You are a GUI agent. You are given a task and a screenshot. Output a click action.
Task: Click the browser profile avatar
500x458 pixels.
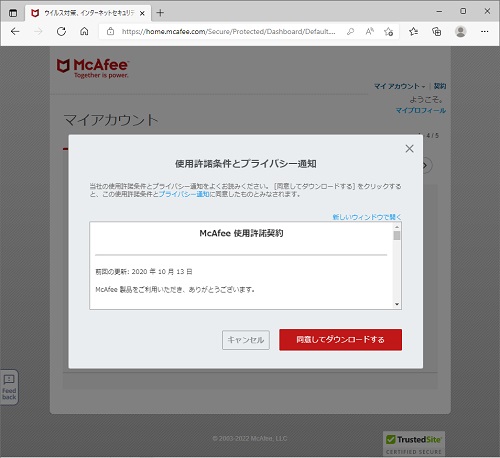point(460,32)
